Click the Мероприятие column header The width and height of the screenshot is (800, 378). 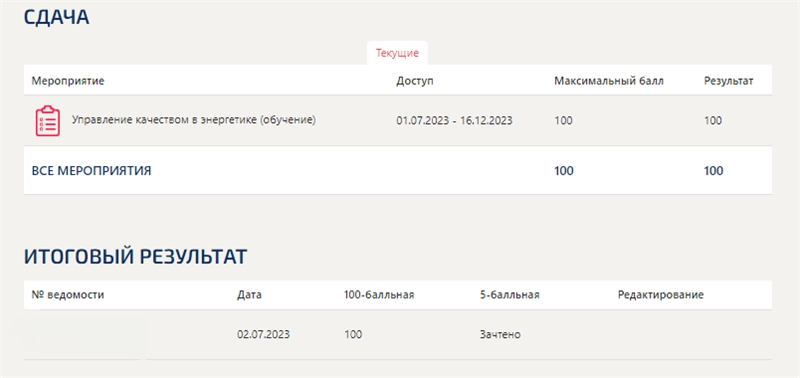pyautogui.click(x=68, y=81)
